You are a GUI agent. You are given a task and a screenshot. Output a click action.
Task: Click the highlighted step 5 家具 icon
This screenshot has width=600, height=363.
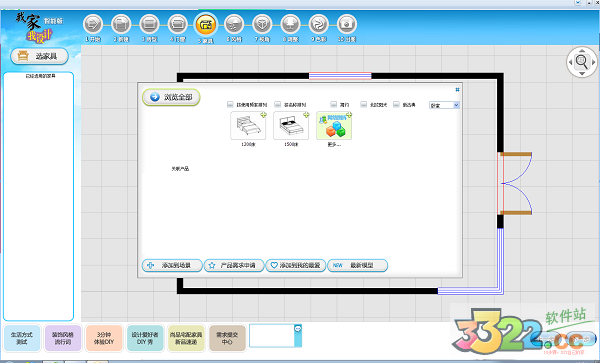point(206,24)
